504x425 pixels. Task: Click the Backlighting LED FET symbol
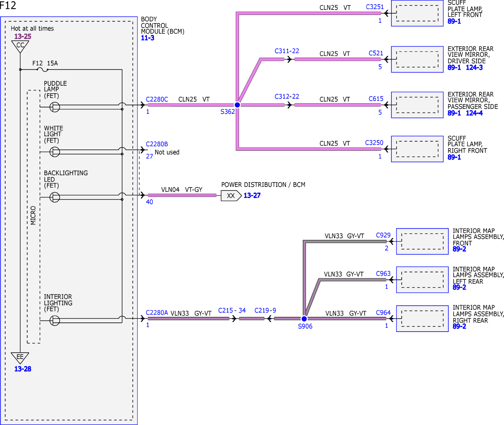[55, 197]
